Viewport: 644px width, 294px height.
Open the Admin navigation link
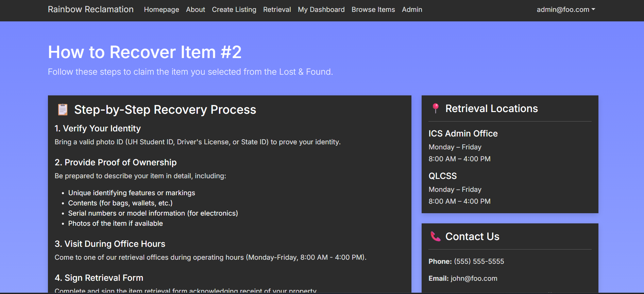[412, 10]
